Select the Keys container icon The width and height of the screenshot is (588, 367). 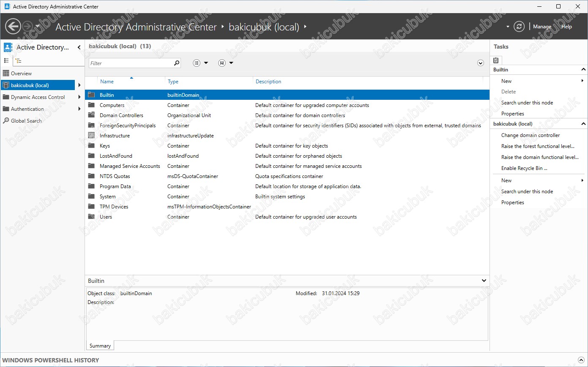point(91,146)
